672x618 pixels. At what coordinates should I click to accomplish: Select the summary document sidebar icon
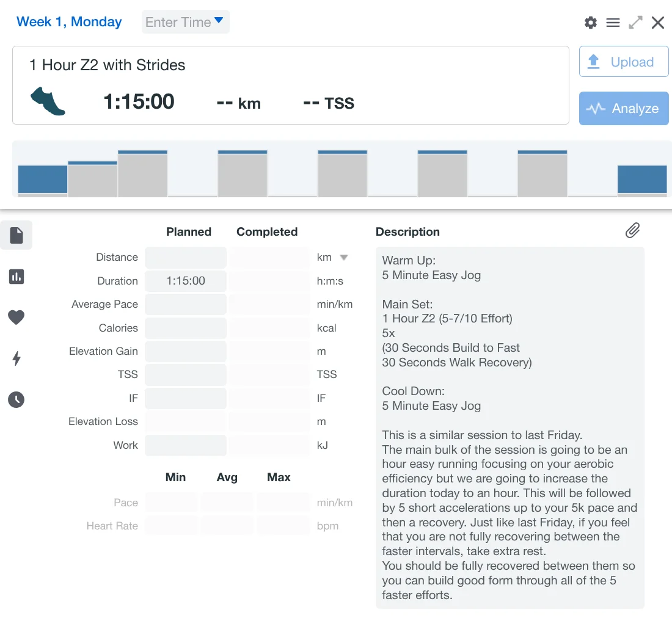16,235
